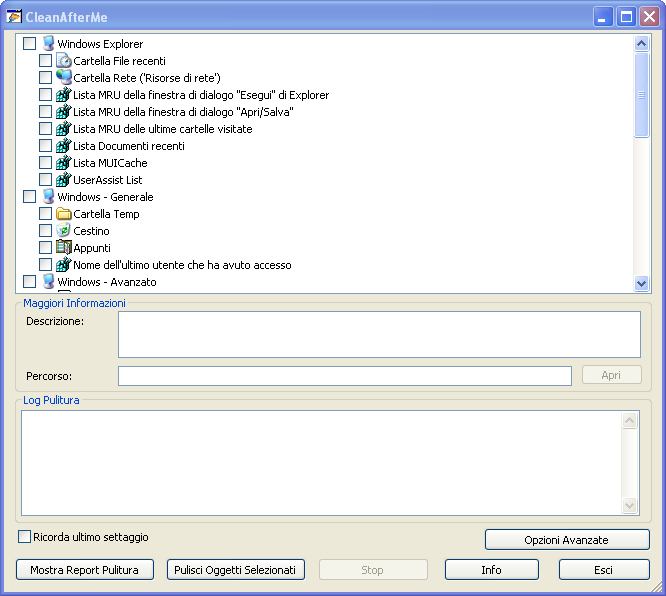The image size is (666, 596).
Task: Tick the Cartella Temp checkbox
Action: tap(45, 214)
